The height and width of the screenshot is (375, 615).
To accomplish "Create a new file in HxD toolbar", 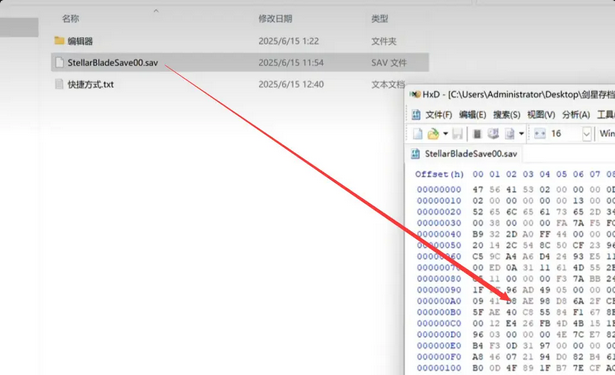I will coord(417,134).
